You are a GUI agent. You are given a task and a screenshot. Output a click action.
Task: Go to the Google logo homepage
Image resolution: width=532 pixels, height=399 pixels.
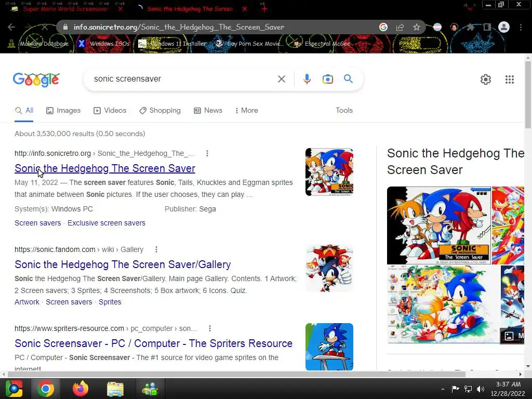(x=36, y=79)
